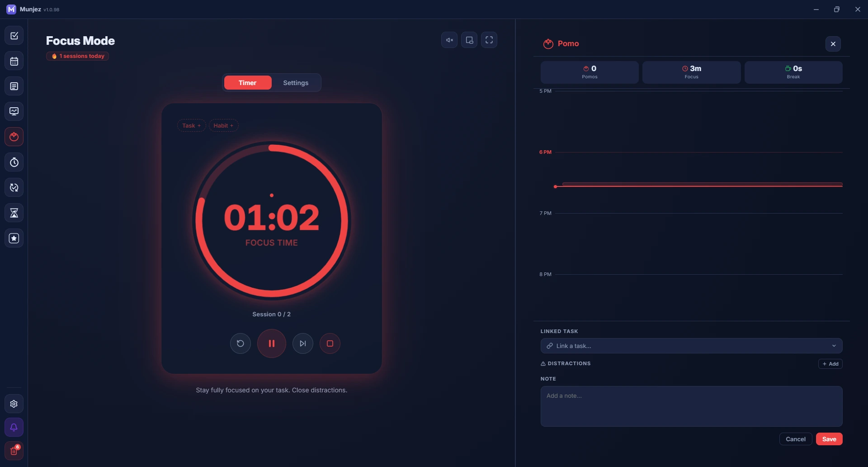Open notifications bell in sidebar

pyautogui.click(x=14, y=427)
